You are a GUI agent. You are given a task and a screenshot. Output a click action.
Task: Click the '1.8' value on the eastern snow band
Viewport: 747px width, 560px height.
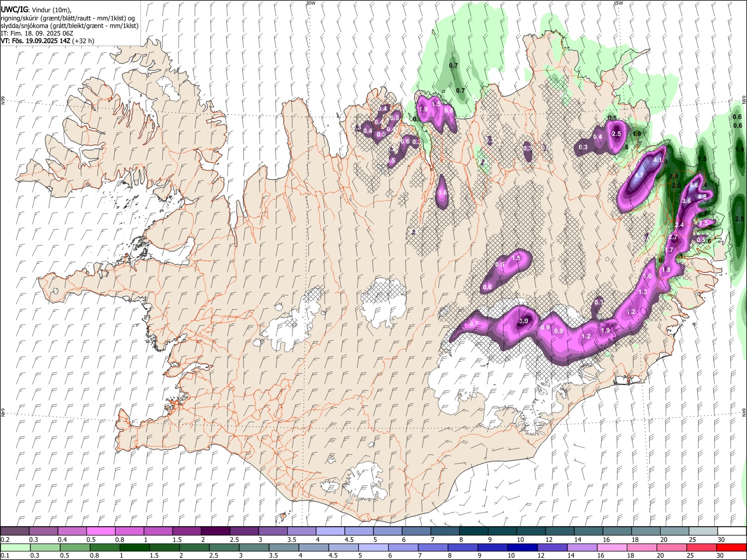click(x=666, y=270)
